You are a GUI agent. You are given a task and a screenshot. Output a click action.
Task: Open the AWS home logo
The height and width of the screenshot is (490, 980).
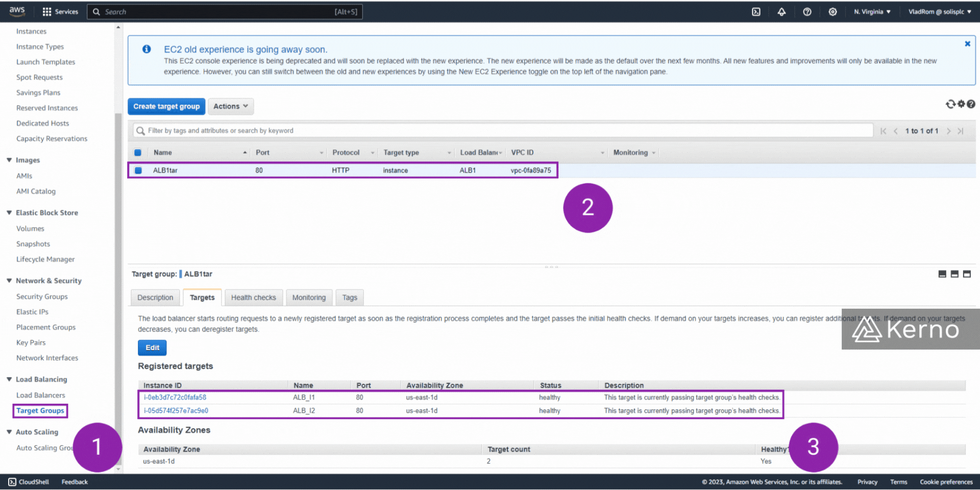[x=17, y=11]
